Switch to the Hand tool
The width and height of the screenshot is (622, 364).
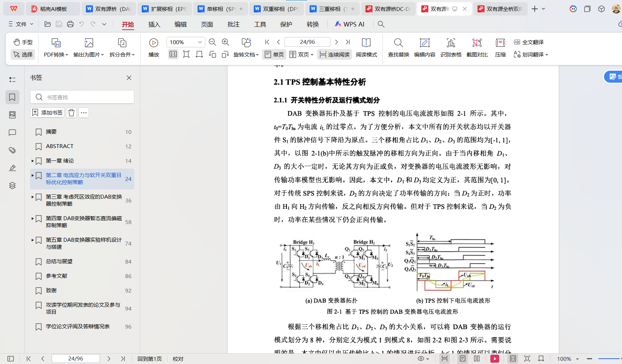pos(23,42)
